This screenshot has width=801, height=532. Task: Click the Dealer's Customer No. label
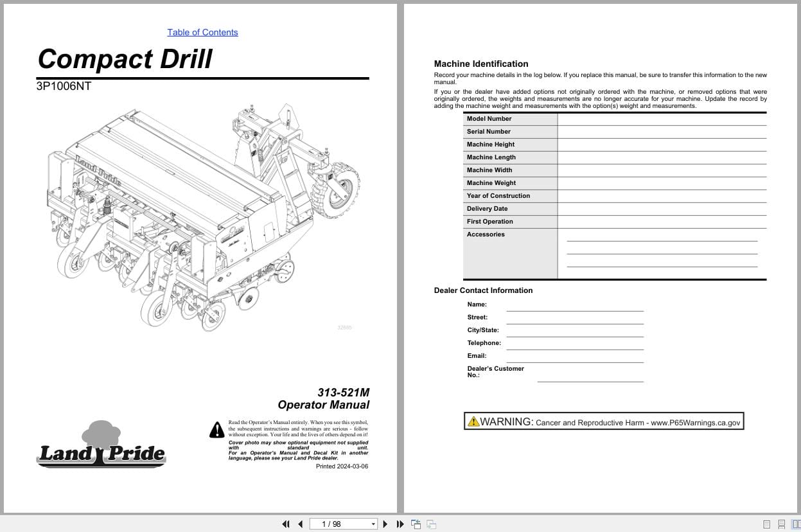coord(495,372)
